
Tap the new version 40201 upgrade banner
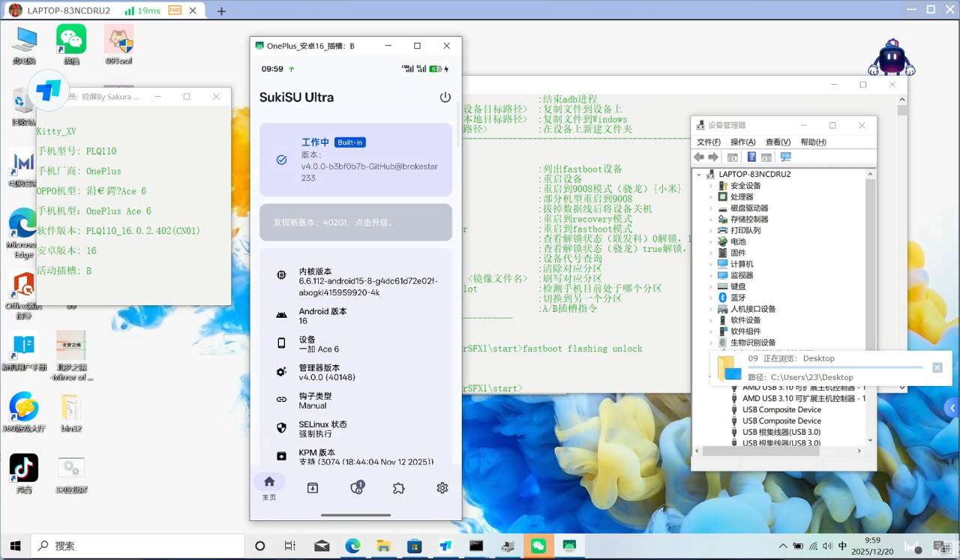(355, 223)
